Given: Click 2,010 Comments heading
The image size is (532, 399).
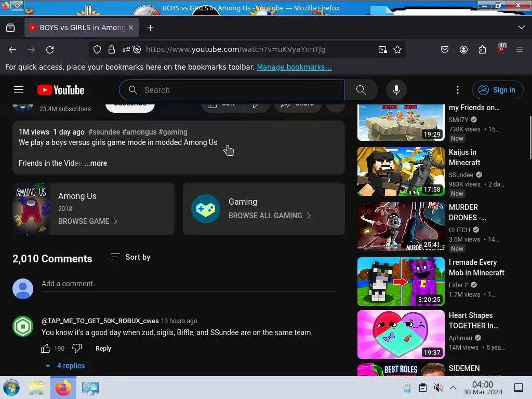Looking at the screenshot, I should 52,259.
